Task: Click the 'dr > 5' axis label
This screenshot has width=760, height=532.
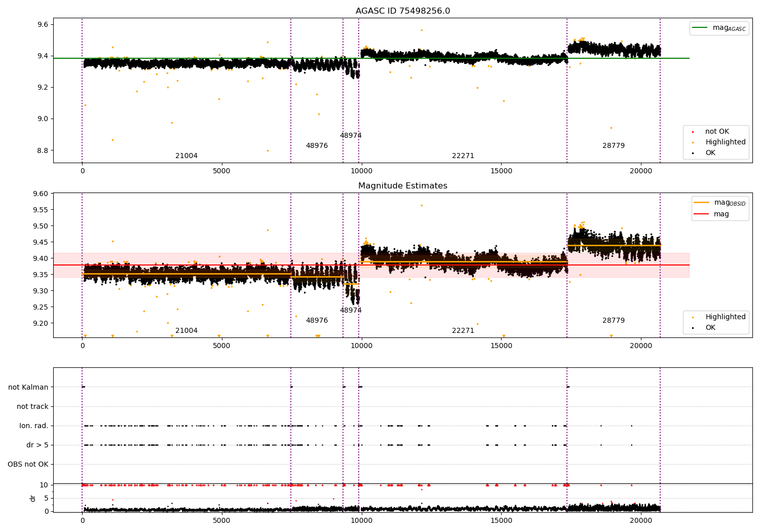Action: pos(37,445)
